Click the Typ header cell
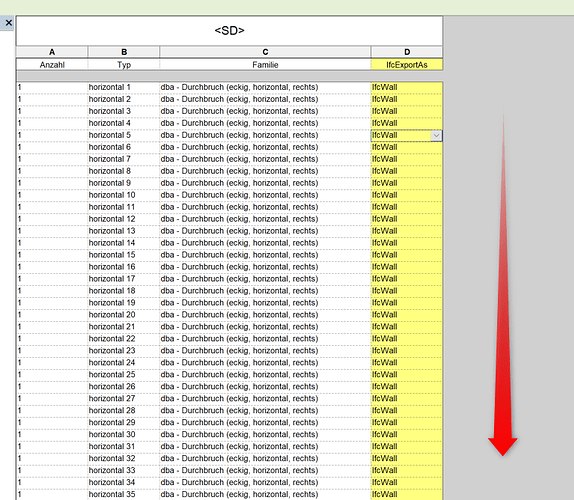The width and height of the screenshot is (574, 500). pos(124,65)
